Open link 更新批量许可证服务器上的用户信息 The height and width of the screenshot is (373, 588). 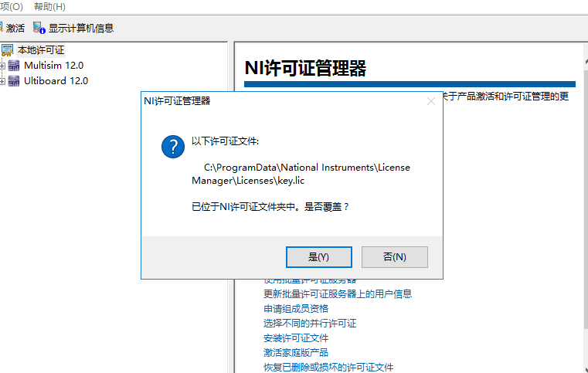click(338, 294)
